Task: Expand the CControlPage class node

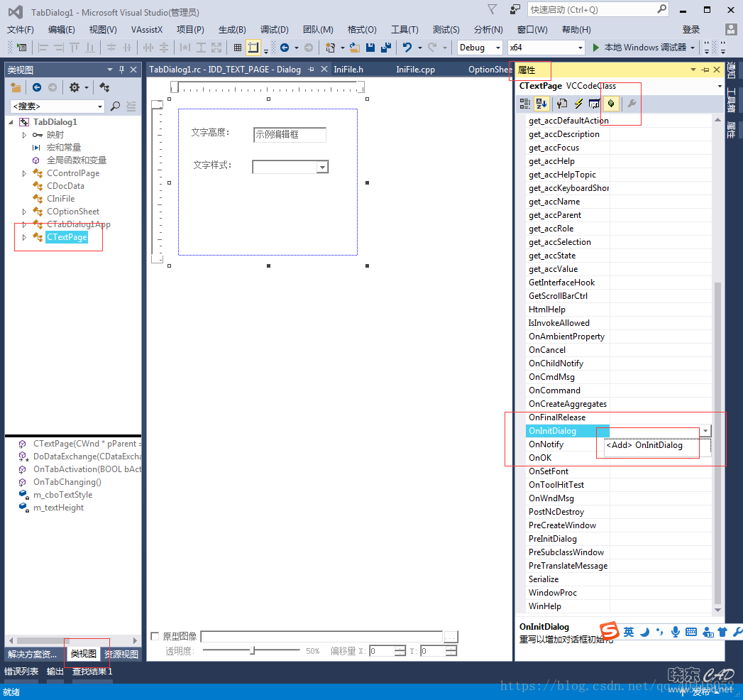Action: click(x=24, y=173)
